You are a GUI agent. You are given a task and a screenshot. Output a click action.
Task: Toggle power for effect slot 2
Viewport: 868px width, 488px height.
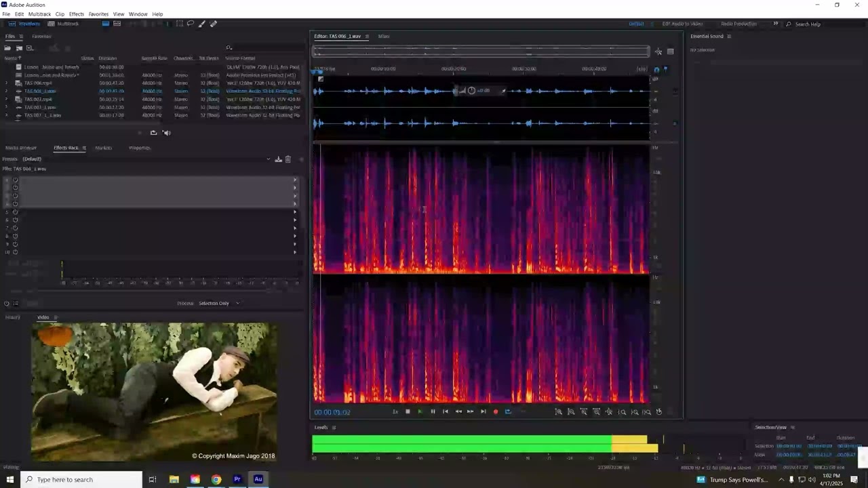15,188
